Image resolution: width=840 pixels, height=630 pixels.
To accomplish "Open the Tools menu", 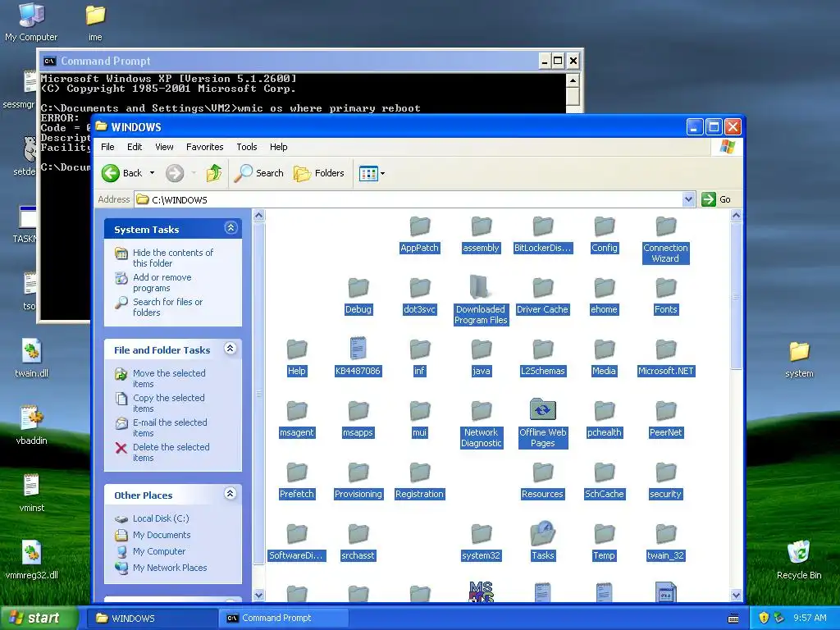I will 247,147.
